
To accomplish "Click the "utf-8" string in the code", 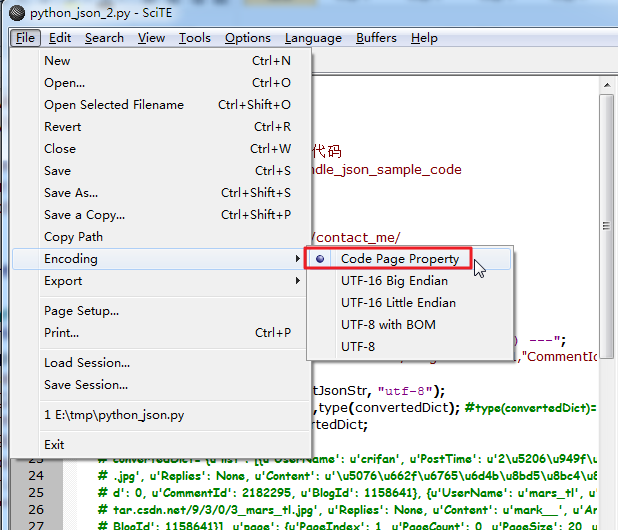I will tap(404, 391).
